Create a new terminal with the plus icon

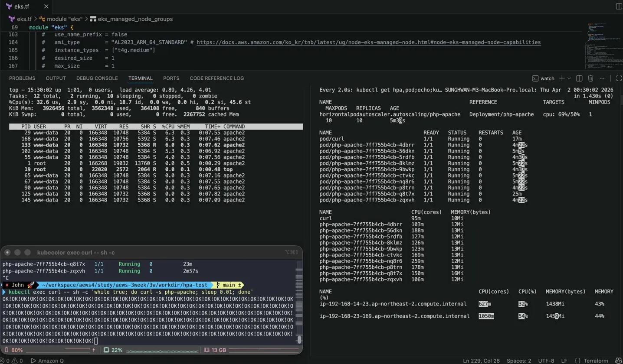(562, 78)
